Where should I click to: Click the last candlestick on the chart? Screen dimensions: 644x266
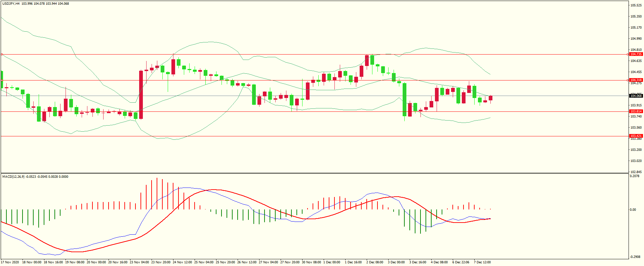(490, 98)
